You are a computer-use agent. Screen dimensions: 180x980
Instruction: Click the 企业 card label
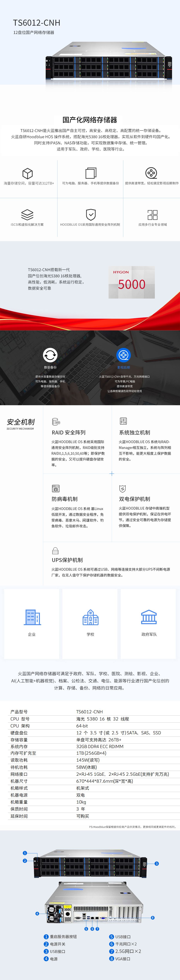pyautogui.click(x=32, y=635)
